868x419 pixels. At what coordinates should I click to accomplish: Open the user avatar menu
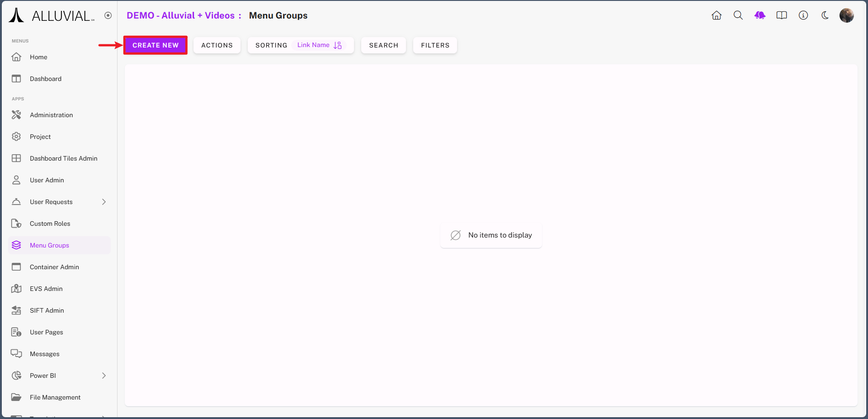847,15
